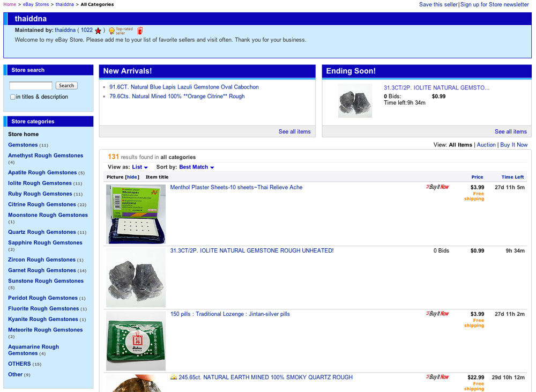Open the Home breadcrumb link
The width and height of the screenshot is (536, 392).
point(10,4)
